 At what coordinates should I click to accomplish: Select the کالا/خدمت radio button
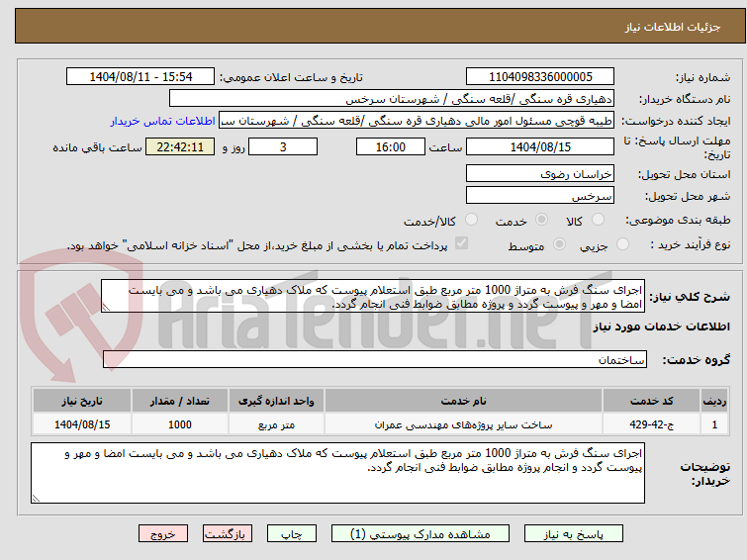tap(471, 220)
